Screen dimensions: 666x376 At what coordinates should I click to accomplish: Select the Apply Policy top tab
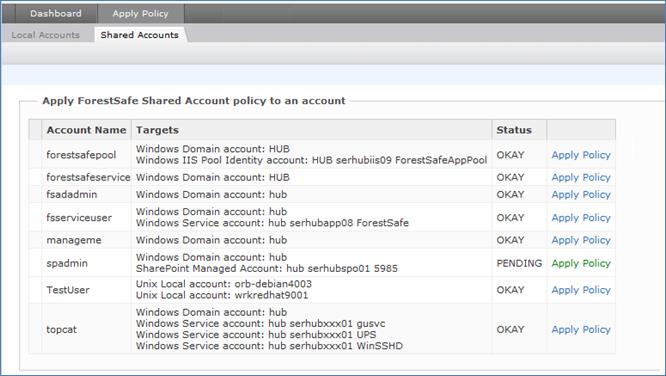click(x=141, y=14)
